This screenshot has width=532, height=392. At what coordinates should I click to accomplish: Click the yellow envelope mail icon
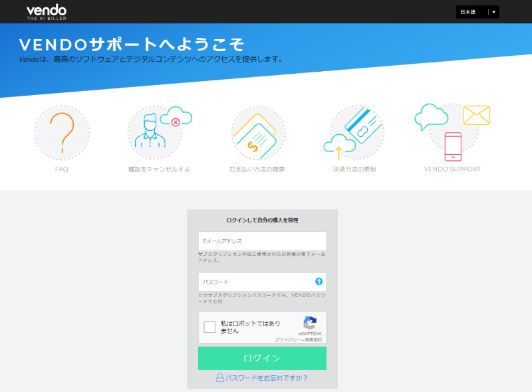[476, 116]
